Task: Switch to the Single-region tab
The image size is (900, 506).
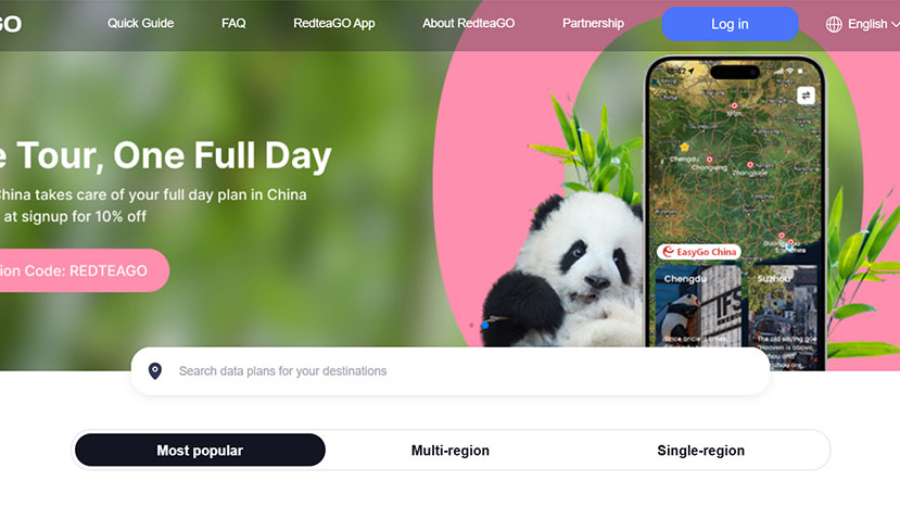Action: 701,450
